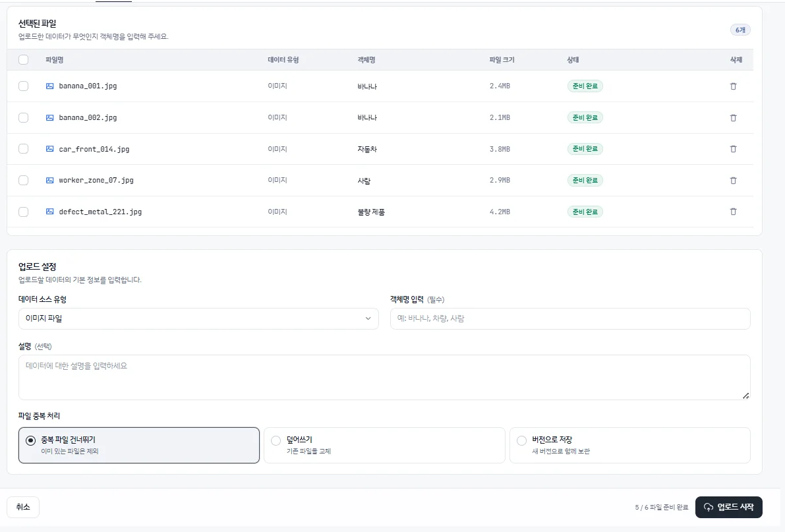Viewport: 785px width, 532px height.
Task: Click image file icon beside banana_002.jpg
Action: point(49,118)
